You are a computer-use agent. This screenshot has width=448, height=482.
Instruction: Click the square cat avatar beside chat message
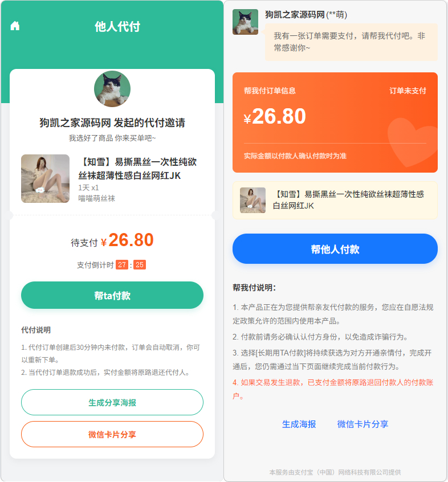(x=245, y=22)
